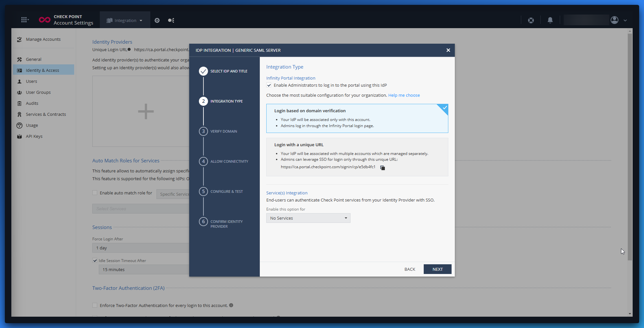Click the Audits sidebar label

coord(32,104)
